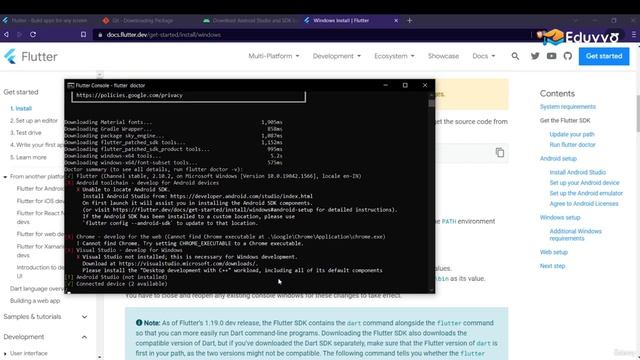This screenshot has height=360, width=640.
Task: Reload the page with refresh icon
Action: (33, 35)
